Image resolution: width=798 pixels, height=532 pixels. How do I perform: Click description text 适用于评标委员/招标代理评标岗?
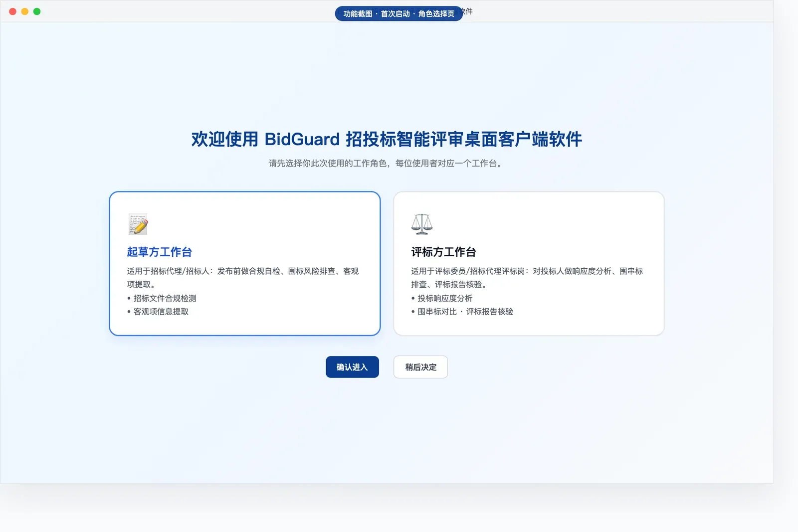[527, 278]
